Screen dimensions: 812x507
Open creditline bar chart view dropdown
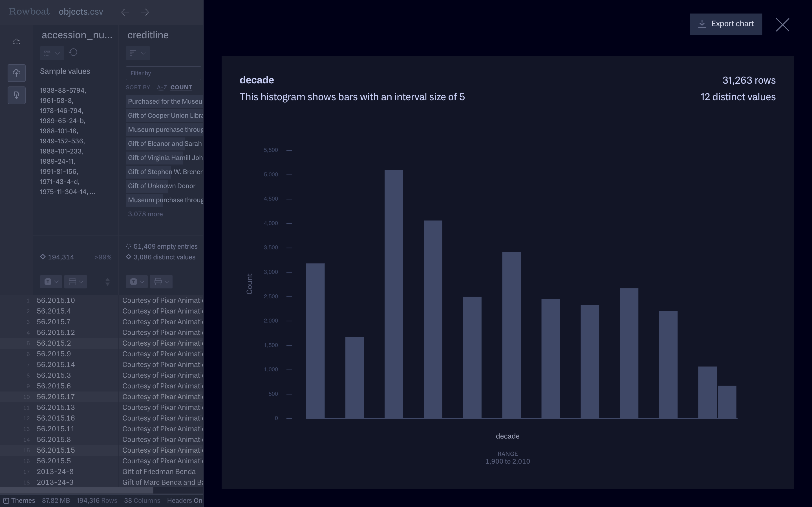138,53
